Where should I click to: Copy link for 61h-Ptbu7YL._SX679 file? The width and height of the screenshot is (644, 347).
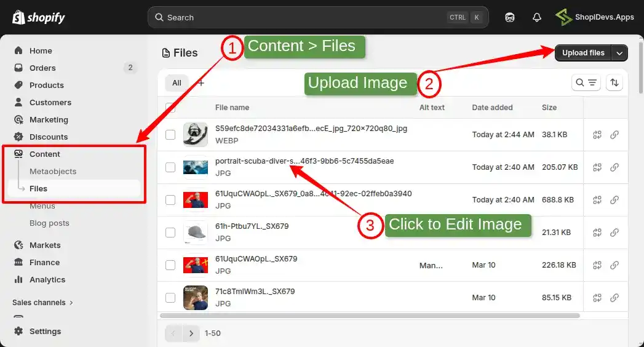point(614,233)
